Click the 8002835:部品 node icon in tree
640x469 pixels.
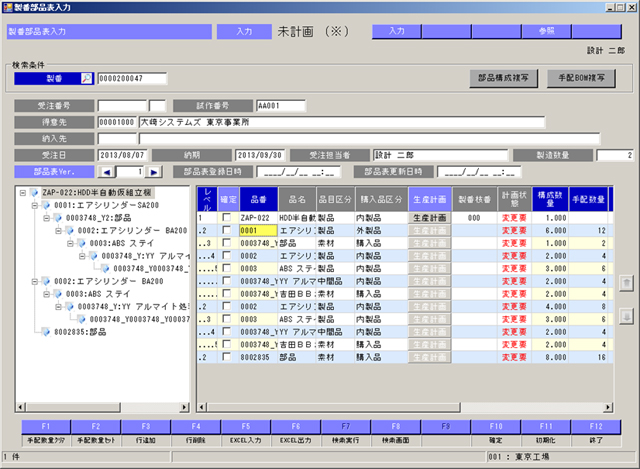(x=46, y=332)
